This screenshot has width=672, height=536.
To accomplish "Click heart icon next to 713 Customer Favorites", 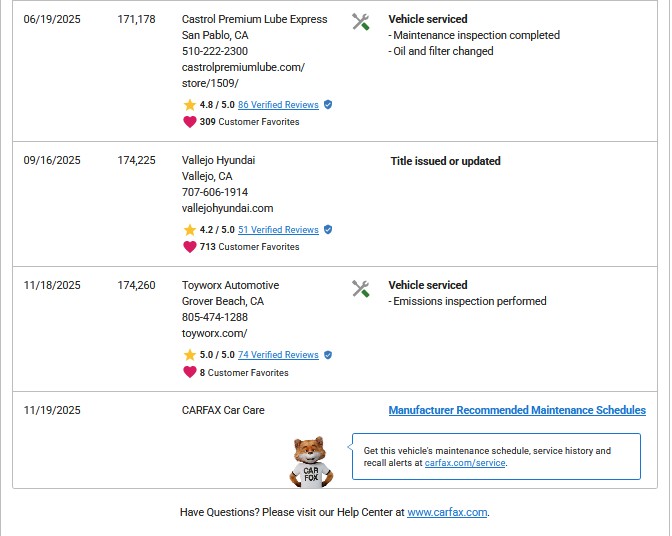I will pos(189,247).
